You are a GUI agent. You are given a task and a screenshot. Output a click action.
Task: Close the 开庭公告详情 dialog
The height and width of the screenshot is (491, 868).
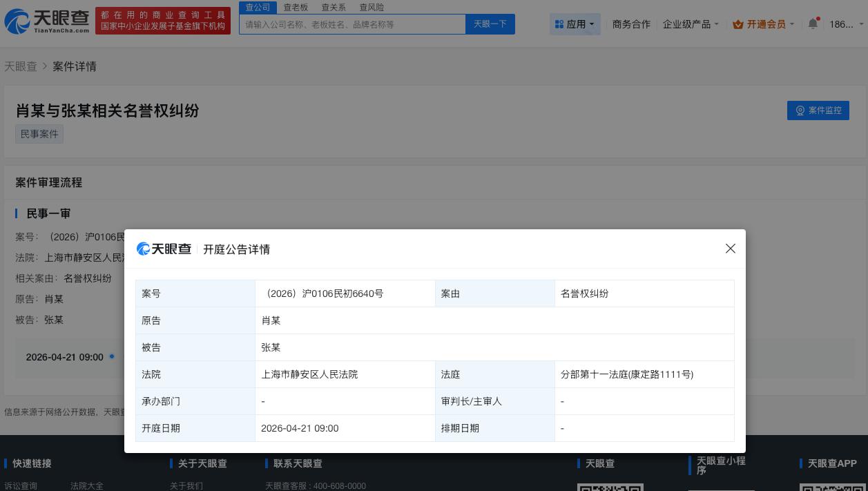tap(731, 249)
